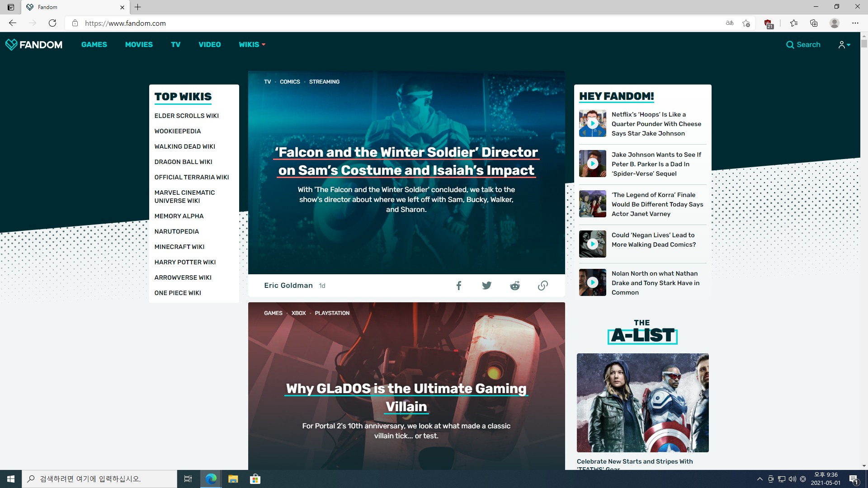Play the Jake Johnson Spider-Verse video thumbnail

(592, 164)
